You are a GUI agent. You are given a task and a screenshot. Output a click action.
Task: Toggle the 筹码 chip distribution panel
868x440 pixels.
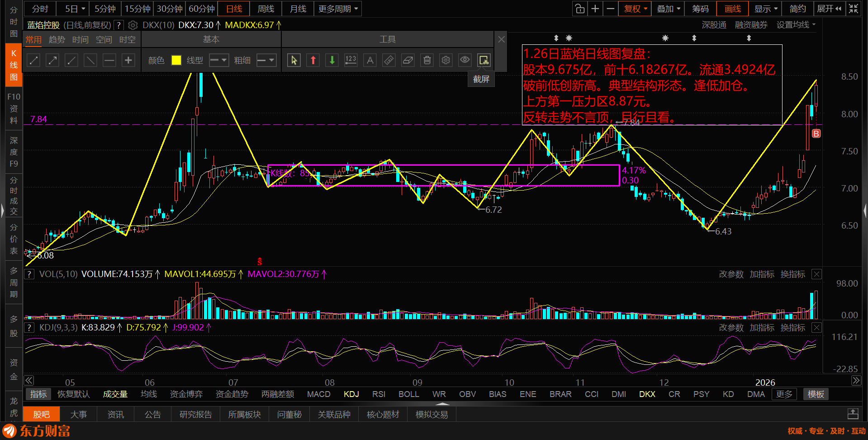700,9
